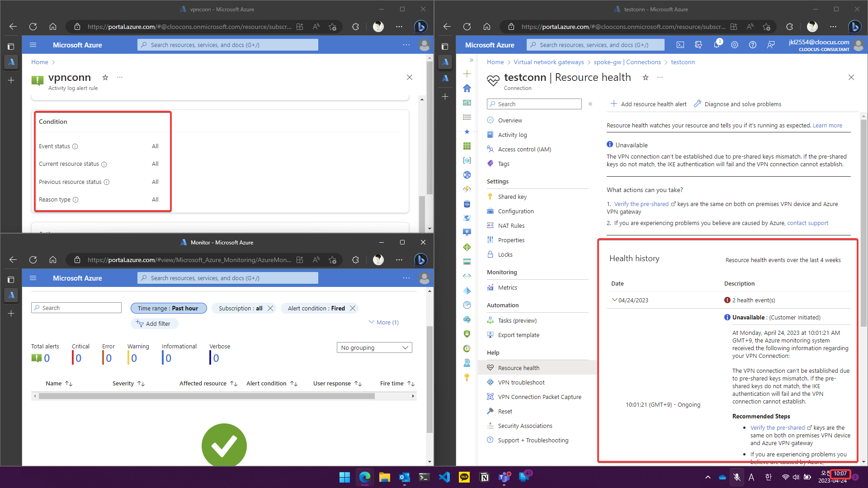Open more options ellipsis next to vpnconn title
Viewport: 868px width, 488px height.
tap(120, 77)
